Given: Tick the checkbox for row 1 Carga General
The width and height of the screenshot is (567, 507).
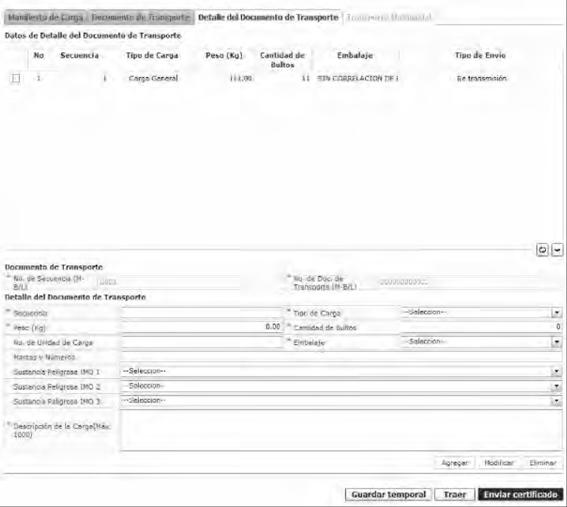Looking at the screenshot, I should (x=16, y=78).
